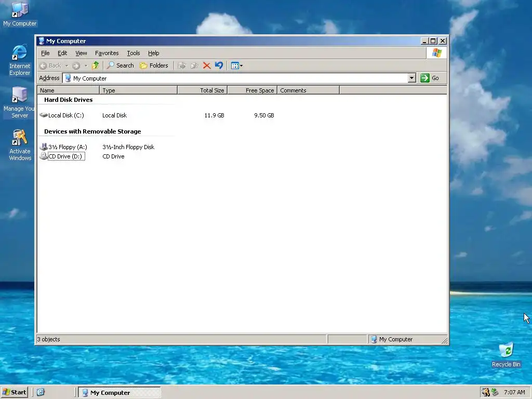Select the CD Drive (D:) icon
This screenshot has height=399, width=532.
44,156
